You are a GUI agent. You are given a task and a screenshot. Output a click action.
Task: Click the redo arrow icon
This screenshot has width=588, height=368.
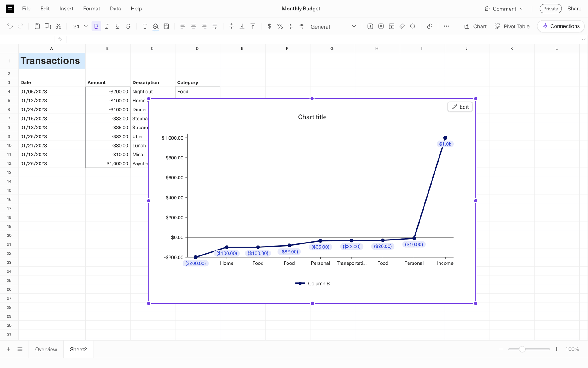point(21,26)
